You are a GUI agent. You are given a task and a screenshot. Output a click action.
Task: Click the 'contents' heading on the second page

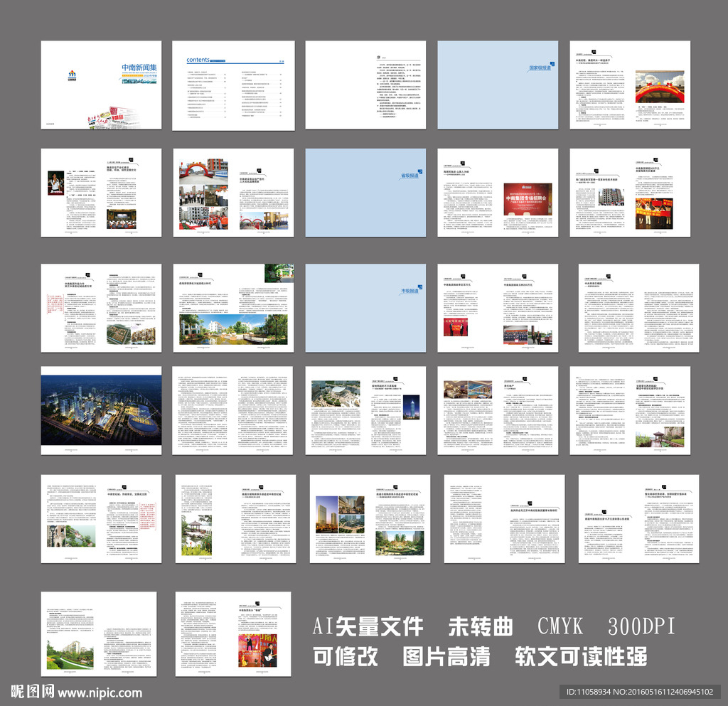(x=198, y=60)
